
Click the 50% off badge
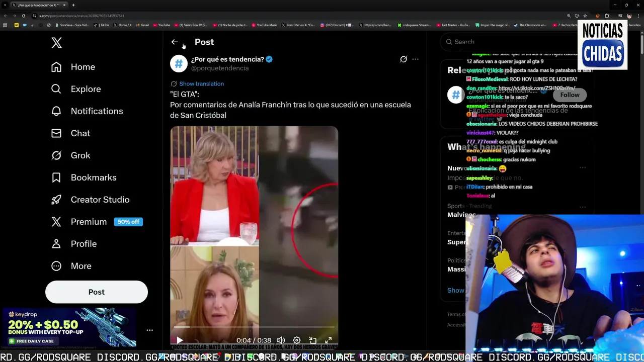(128, 222)
